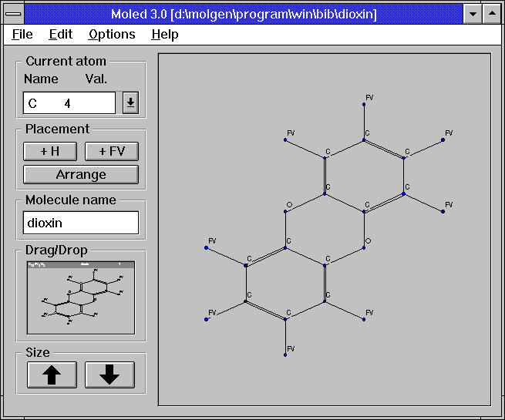Select the upper O atom node
Image resolution: width=505 pixels, height=420 pixels.
pos(285,211)
